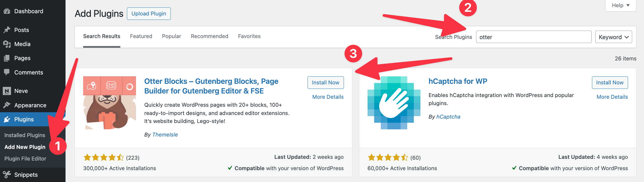Switch to the Favorites tab
The image size is (644, 182).
[249, 36]
